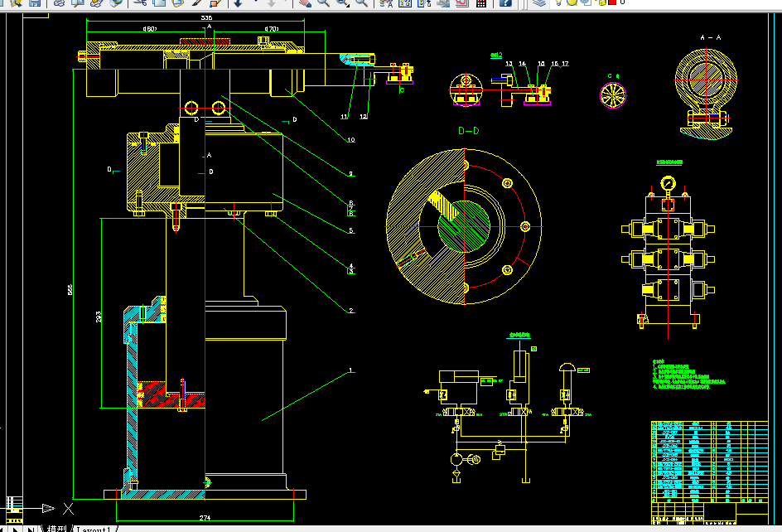Open the Layer Properties Manager stack icon
This screenshot has width=782, height=532.
538,2
